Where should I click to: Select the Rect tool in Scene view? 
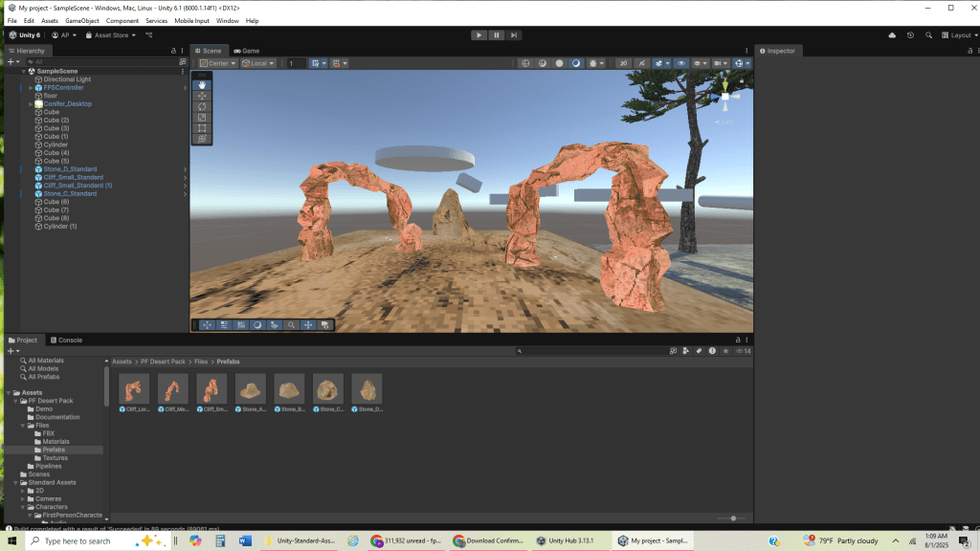202,128
